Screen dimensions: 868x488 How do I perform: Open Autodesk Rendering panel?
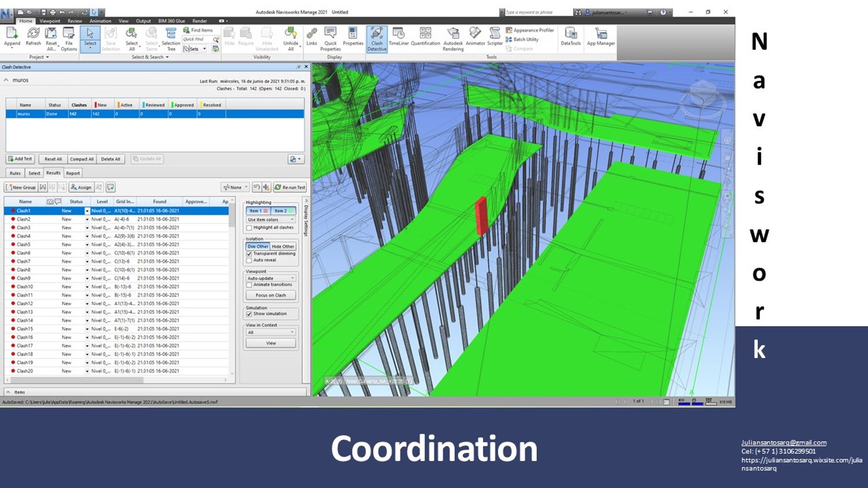(x=453, y=37)
